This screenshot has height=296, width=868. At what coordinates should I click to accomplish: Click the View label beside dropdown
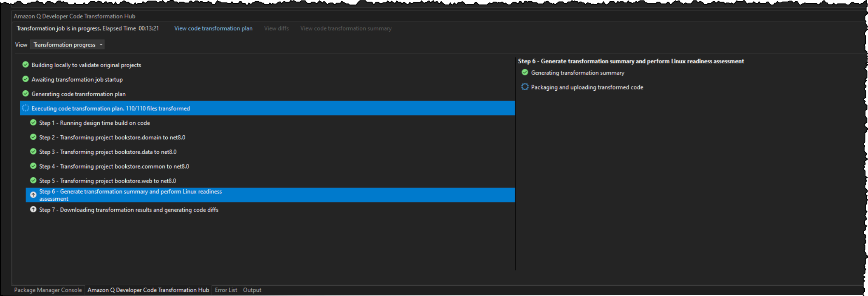coord(21,45)
